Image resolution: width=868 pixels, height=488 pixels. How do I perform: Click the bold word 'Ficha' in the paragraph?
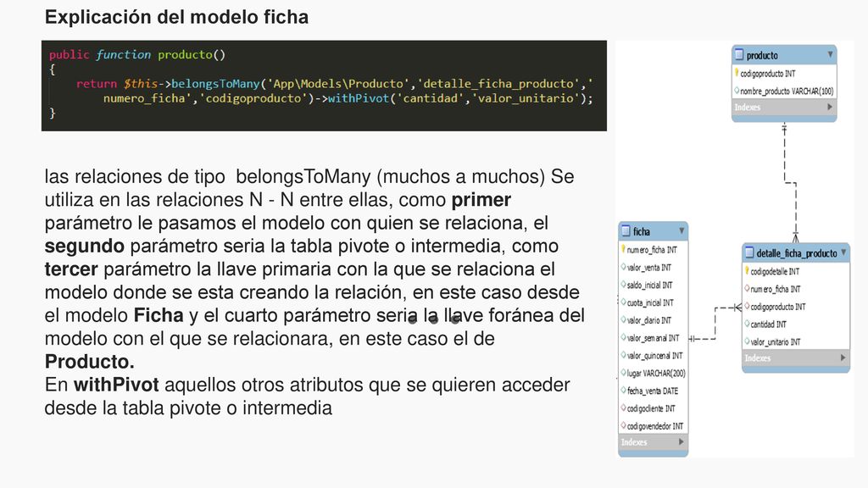click(x=159, y=315)
